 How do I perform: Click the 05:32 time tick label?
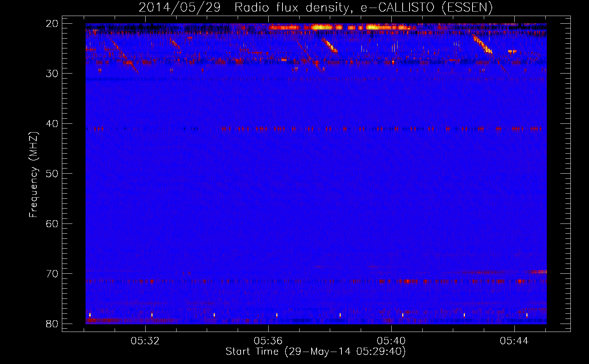pyautogui.click(x=145, y=341)
